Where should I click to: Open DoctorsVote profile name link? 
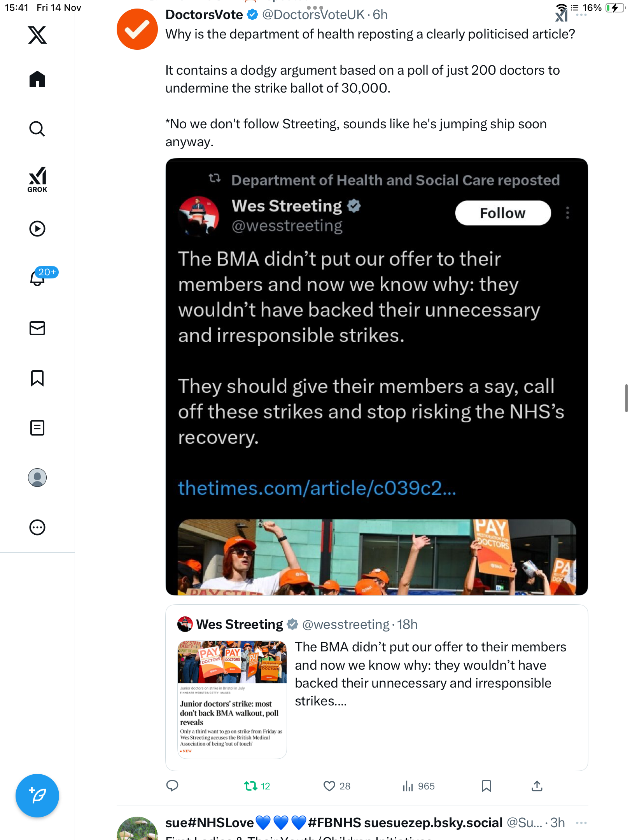coord(204,15)
